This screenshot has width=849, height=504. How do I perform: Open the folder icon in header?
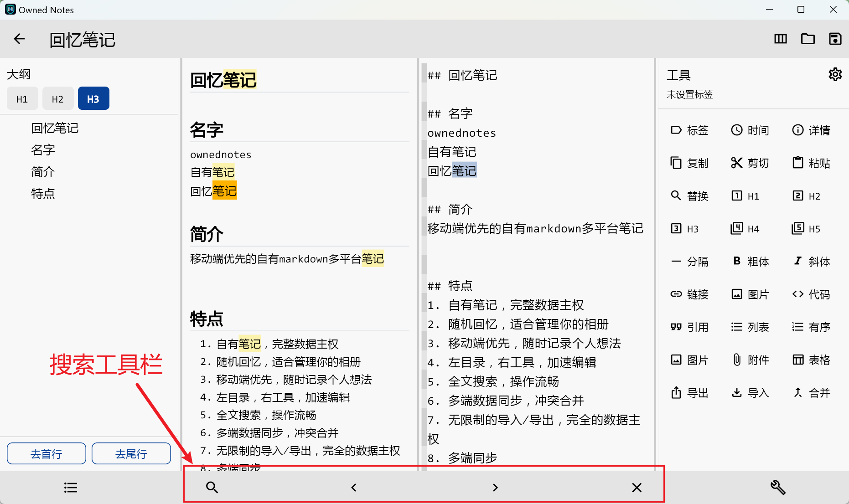[x=808, y=39]
